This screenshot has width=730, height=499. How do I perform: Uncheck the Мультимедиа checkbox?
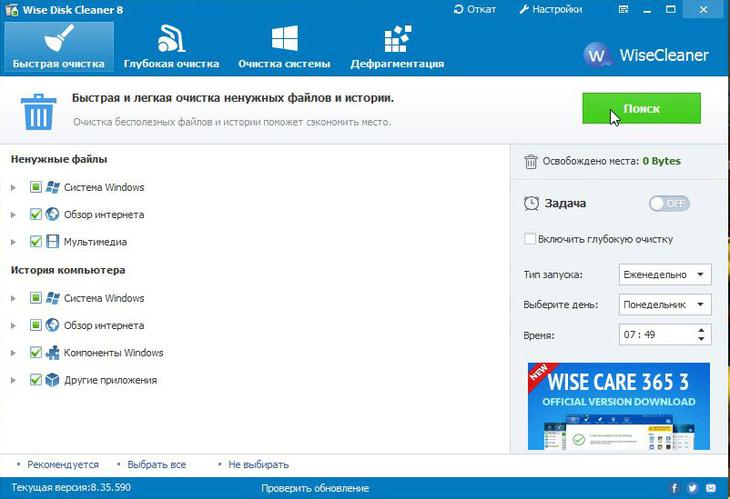(x=35, y=242)
